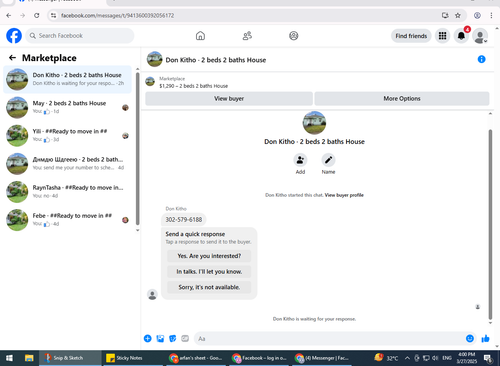The width and height of the screenshot is (500, 366).
Task: Switch to arfan's sheet Chrome window
Action: [197, 358]
